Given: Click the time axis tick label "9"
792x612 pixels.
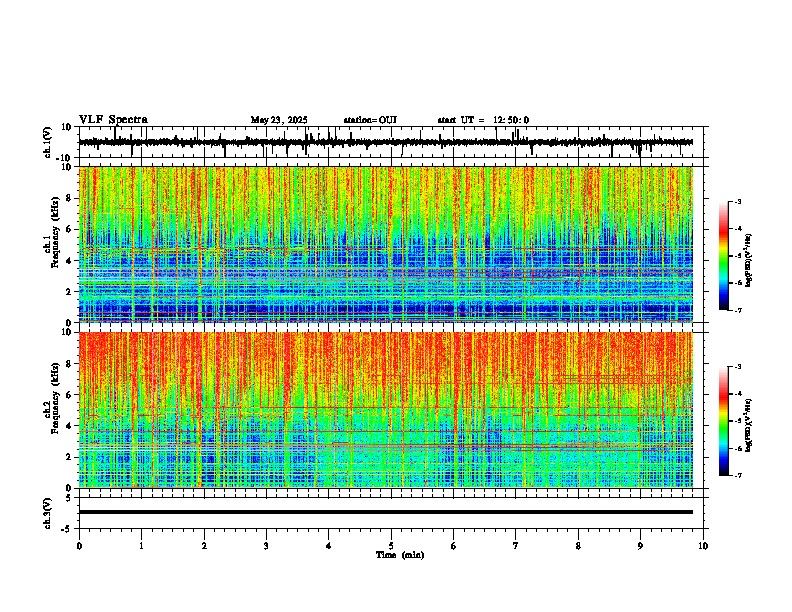Looking at the screenshot, I should [x=640, y=546].
